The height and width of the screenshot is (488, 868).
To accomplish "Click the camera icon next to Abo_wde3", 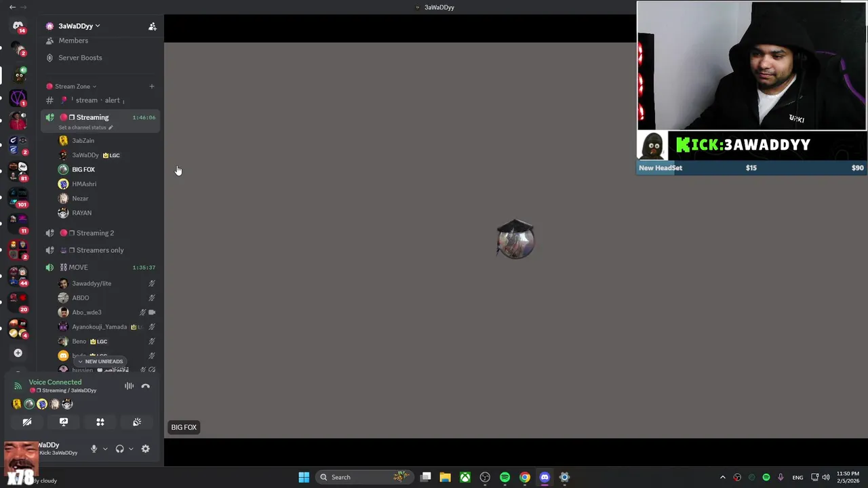I will coord(152,312).
